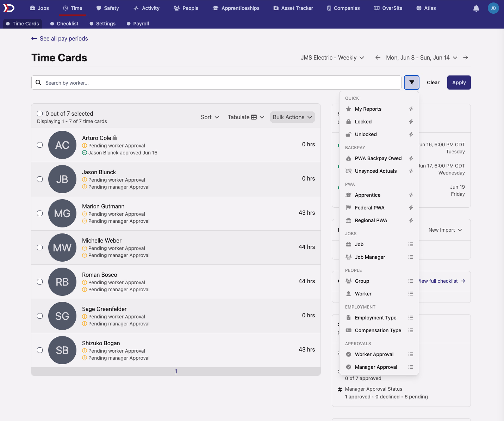Click See all pay periods link
The width and height of the screenshot is (504, 421).
tap(60, 38)
